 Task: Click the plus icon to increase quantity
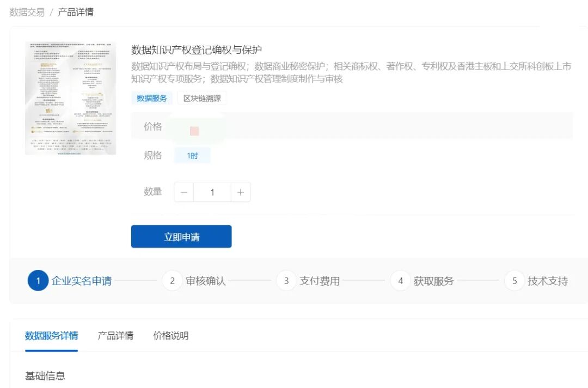click(x=241, y=192)
